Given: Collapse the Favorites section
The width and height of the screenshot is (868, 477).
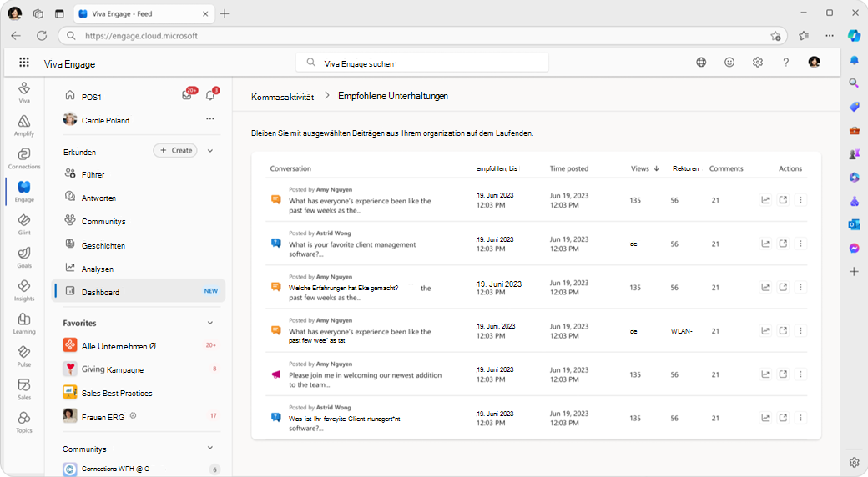Looking at the screenshot, I should point(210,323).
